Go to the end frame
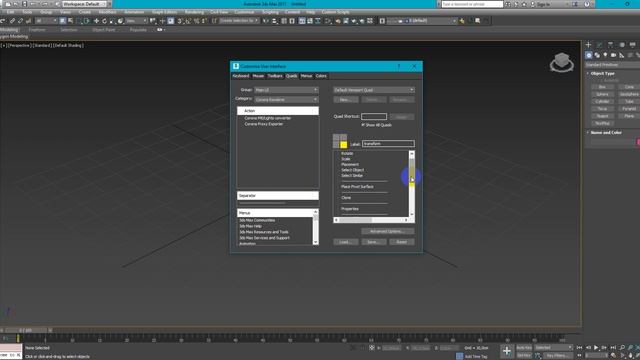The width and height of the screenshot is (640, 360). tap(613, 348)
